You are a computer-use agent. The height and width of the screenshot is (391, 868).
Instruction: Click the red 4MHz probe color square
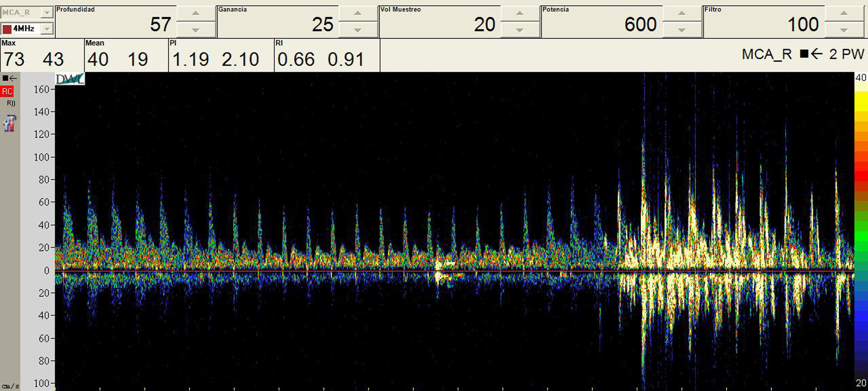coord(7,29)
